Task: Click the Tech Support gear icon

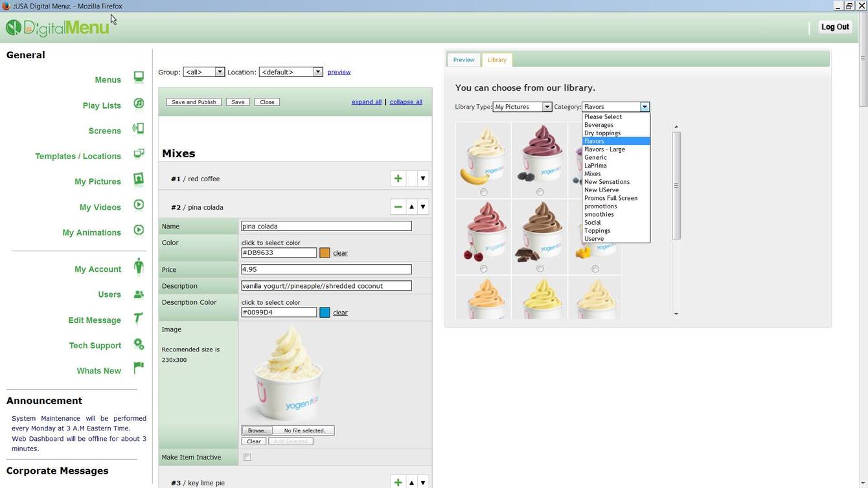Action: click(139, 344)
